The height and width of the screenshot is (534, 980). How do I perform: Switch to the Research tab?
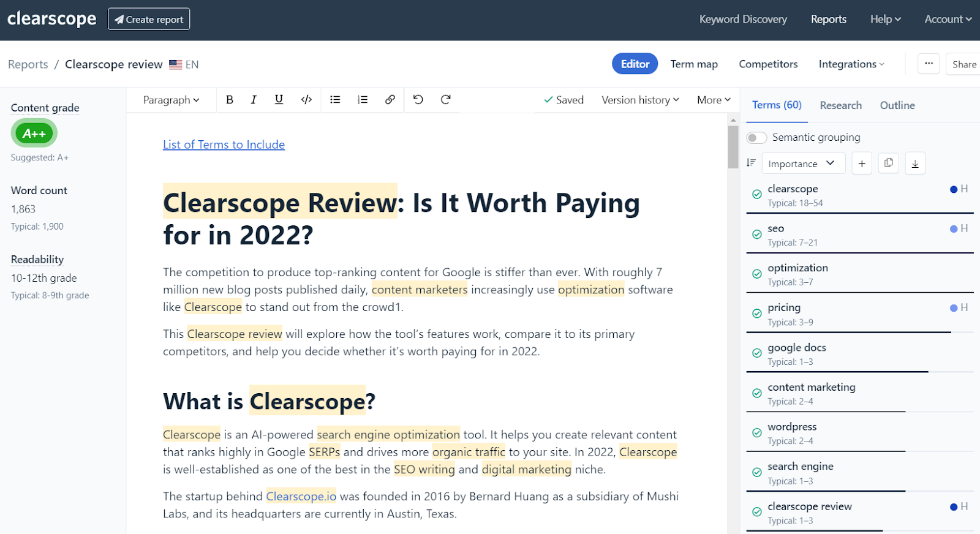tap(840, 105)
